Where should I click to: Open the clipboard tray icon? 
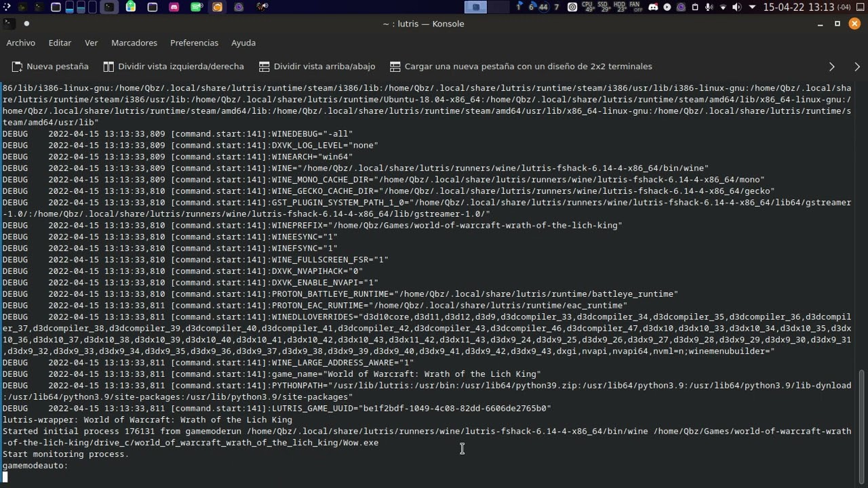click(x=695, y=7)
